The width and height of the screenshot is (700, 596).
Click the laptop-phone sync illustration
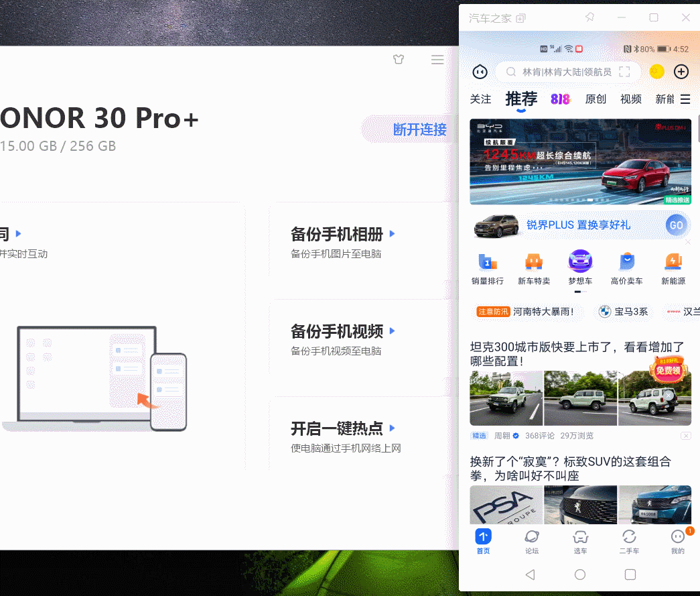coord(94,379)
